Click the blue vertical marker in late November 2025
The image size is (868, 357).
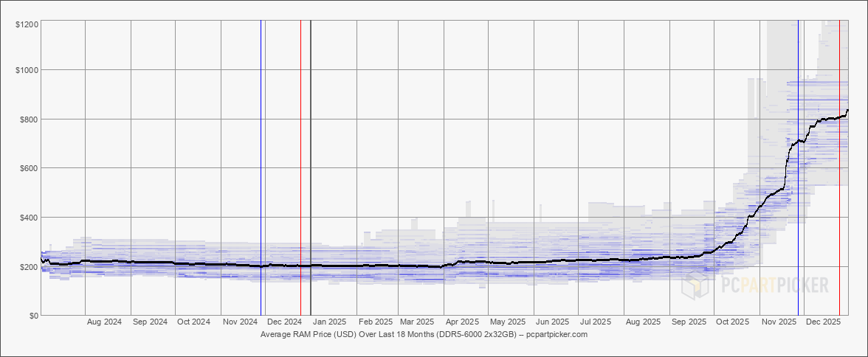pos(799,167)
